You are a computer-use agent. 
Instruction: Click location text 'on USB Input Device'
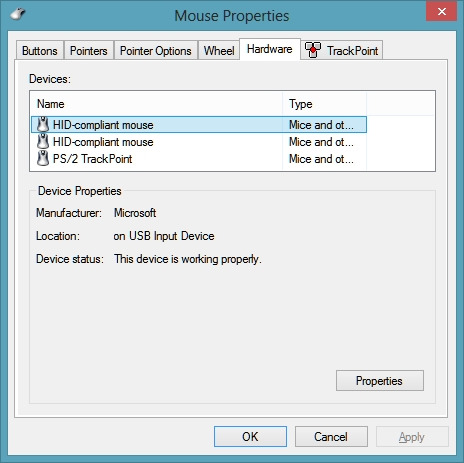click(x=164, y=236)
